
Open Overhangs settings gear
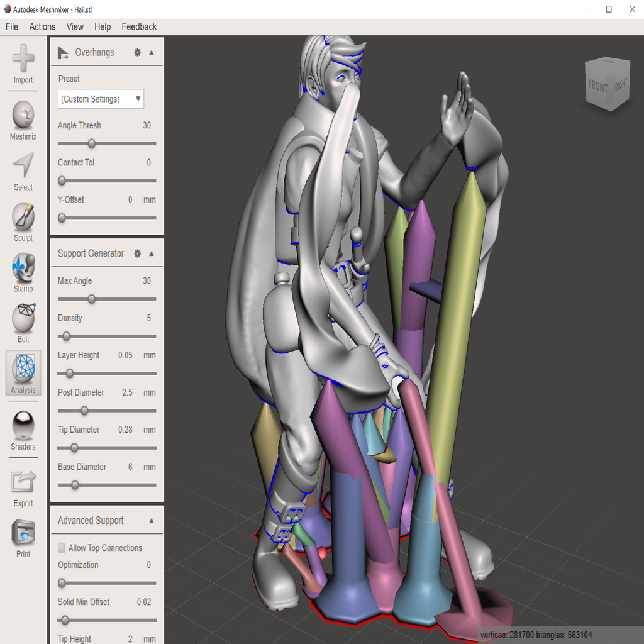(x=138, y=53)
